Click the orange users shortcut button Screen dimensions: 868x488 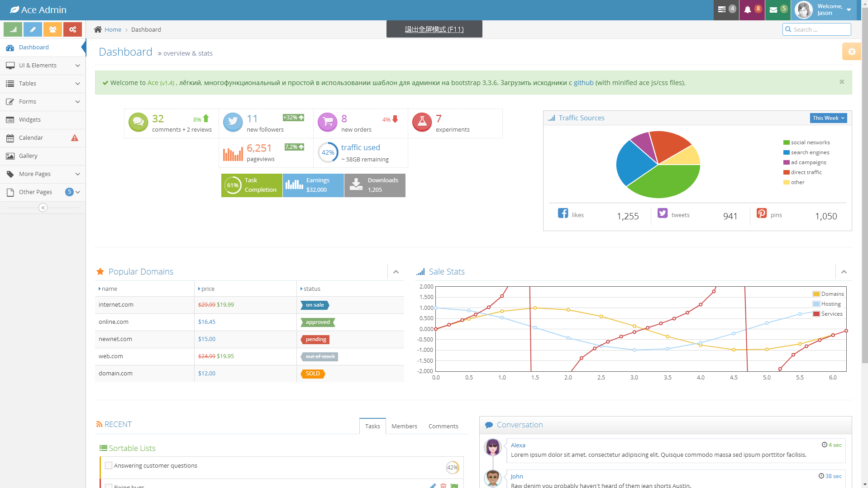point(53,29)
